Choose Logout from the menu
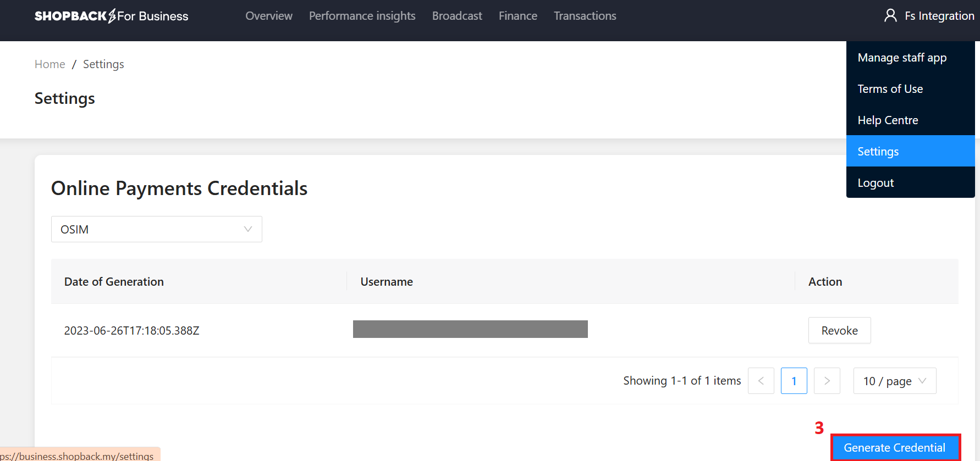The height and width of the screenshot is (461, 980). pos(911,182)
